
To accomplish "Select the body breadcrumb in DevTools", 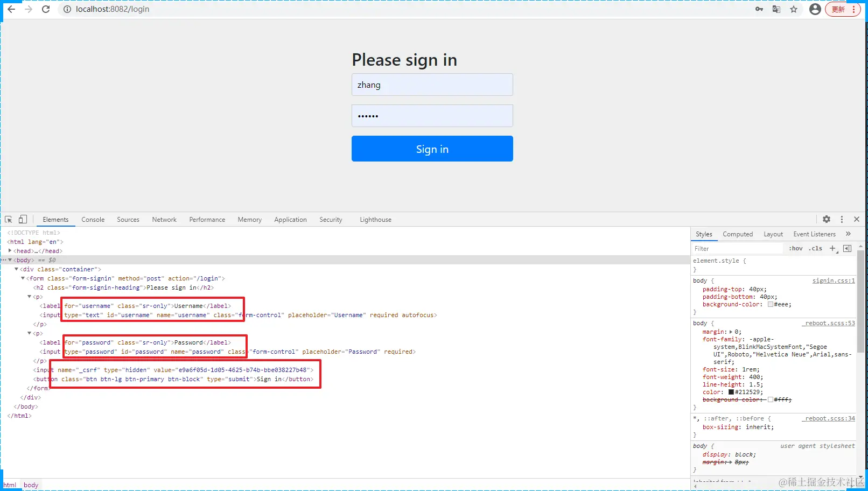I will 31,485.
